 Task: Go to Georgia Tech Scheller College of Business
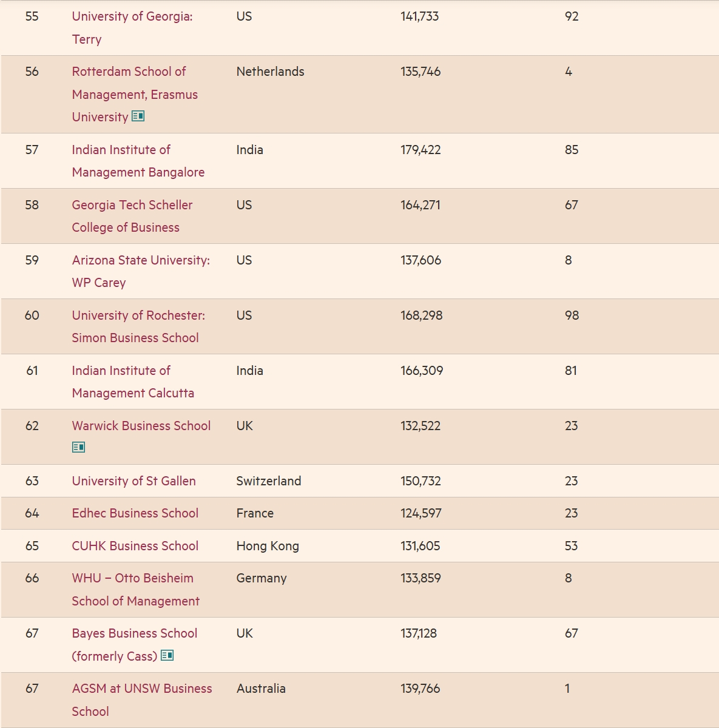132,216
